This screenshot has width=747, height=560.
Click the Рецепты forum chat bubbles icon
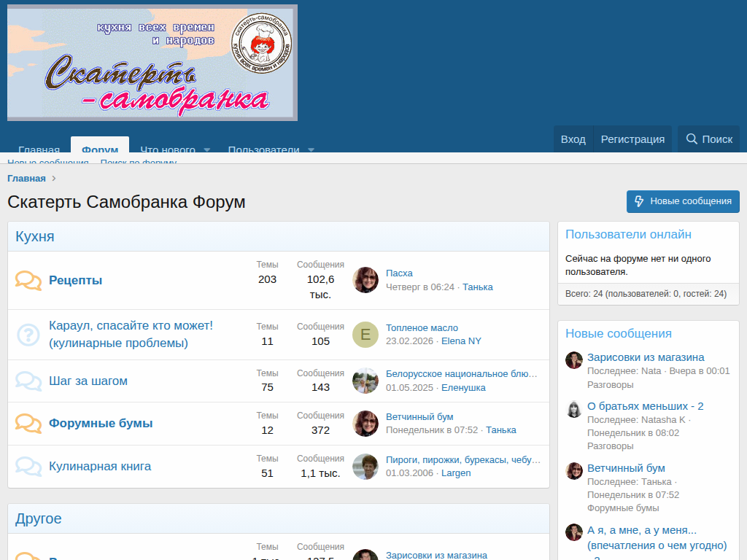(28, 281)
